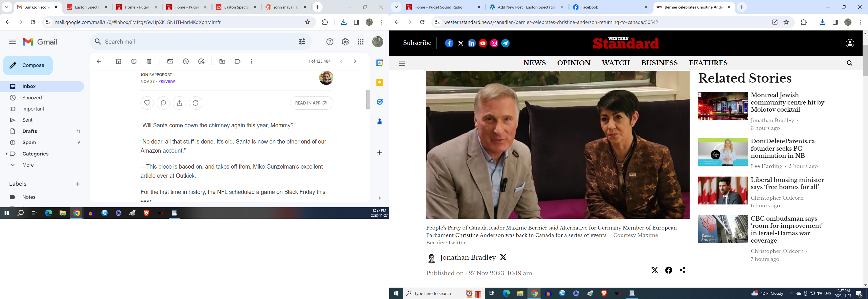Share article via Facebook icon
This screenshot has width=868, height=299.
point(669,270)
